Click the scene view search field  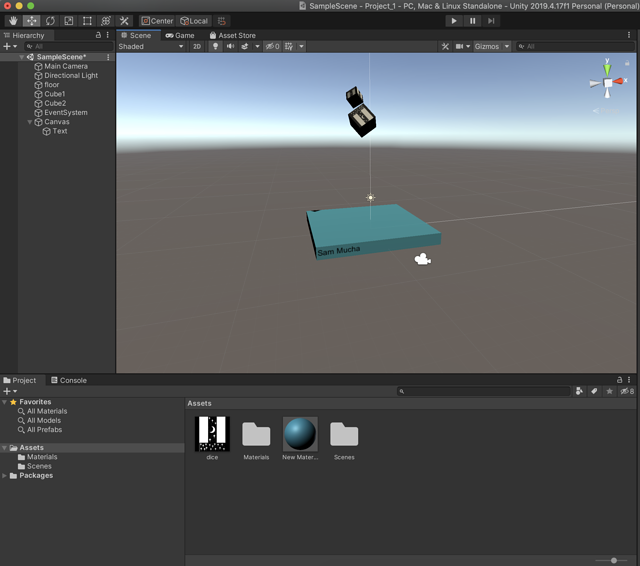coord(575,47)
